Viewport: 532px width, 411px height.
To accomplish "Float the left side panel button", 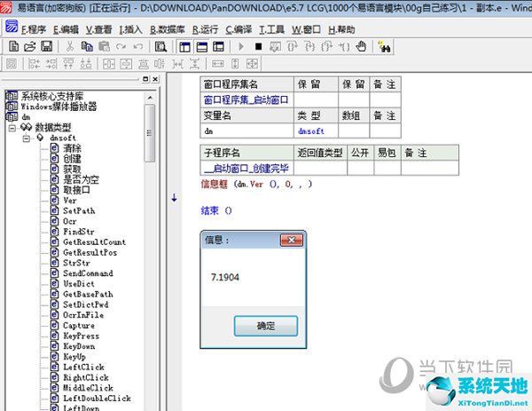I will point(145,79).
